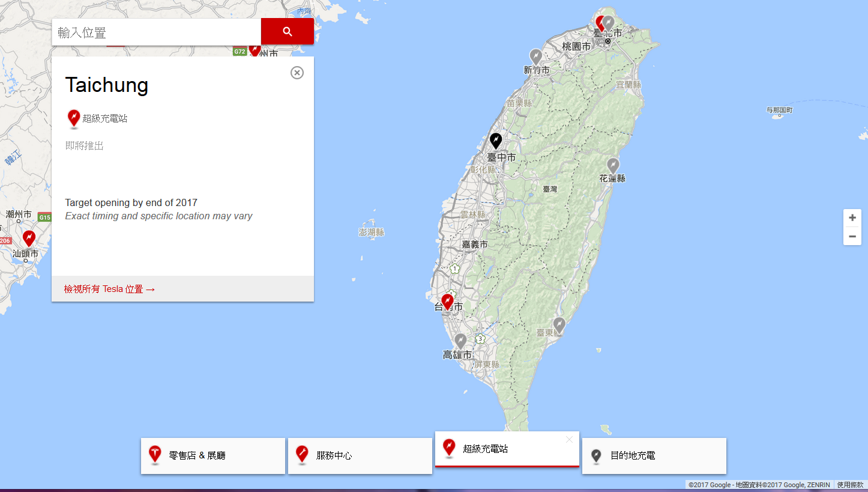
Task: Toggle 零售店 & 展廳 filter
Action: (213, 456)
